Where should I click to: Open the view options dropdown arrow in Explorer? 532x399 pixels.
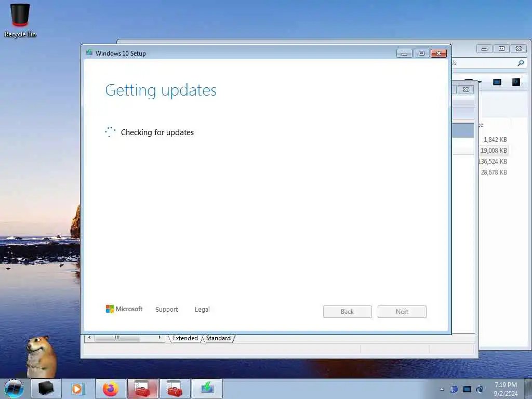tap(480, 82)
